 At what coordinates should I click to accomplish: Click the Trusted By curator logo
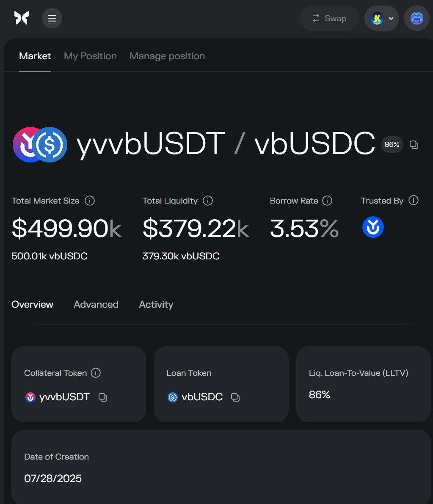click(x=373, y=227)
